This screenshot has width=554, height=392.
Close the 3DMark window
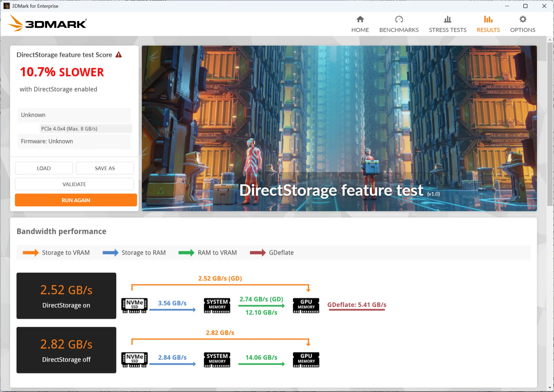[x=544, y=6]
